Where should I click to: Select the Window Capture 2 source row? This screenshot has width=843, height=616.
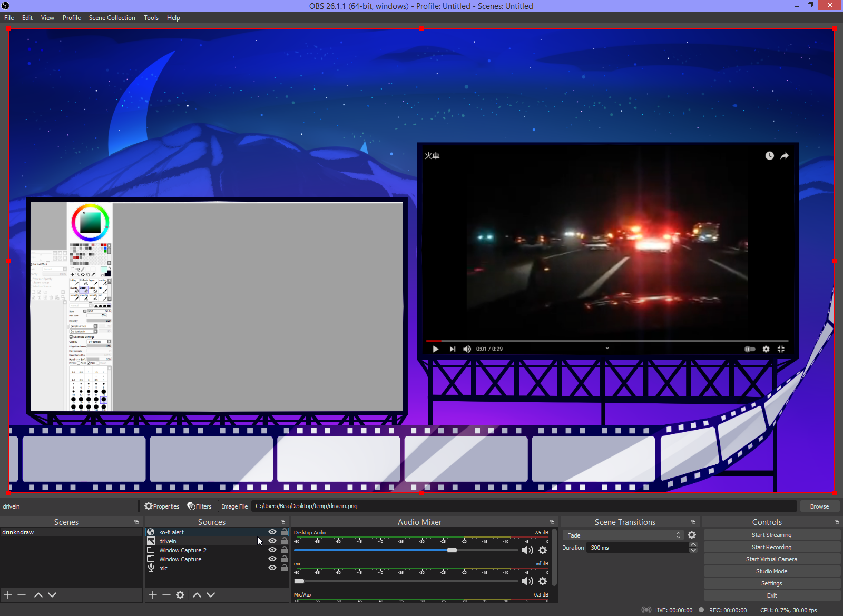[217, 550]
